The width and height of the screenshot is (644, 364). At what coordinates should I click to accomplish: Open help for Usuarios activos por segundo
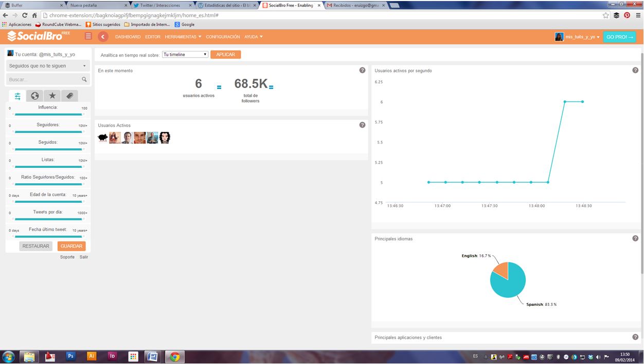tap(635, 70)
